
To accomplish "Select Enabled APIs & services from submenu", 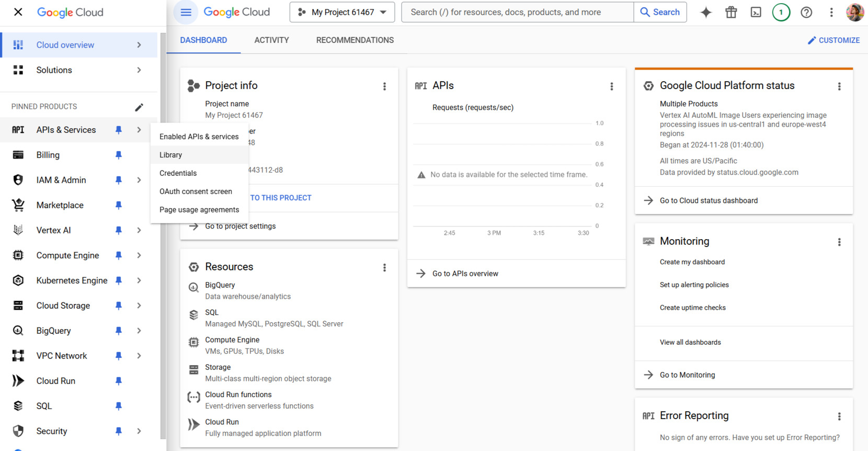I will pos(199,137).
